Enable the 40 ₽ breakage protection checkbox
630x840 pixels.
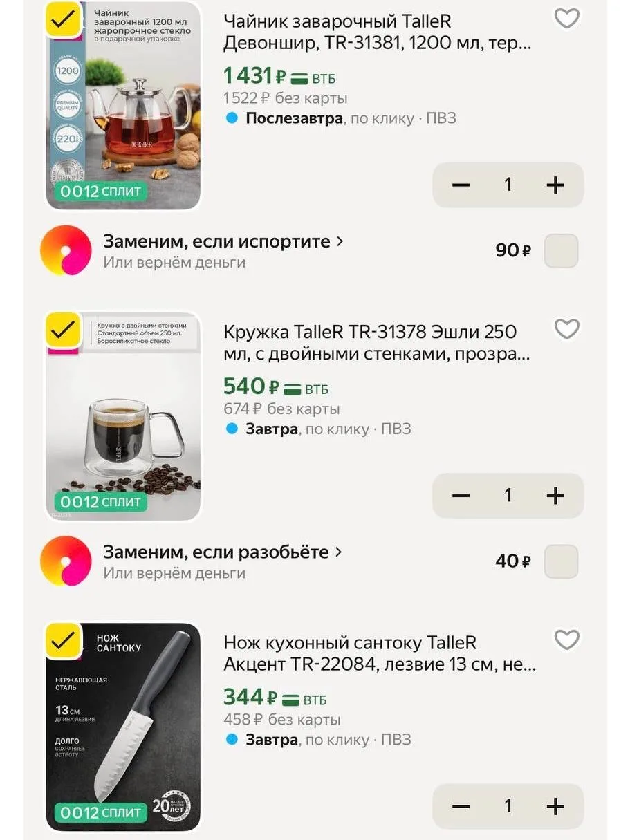(561, 561)
